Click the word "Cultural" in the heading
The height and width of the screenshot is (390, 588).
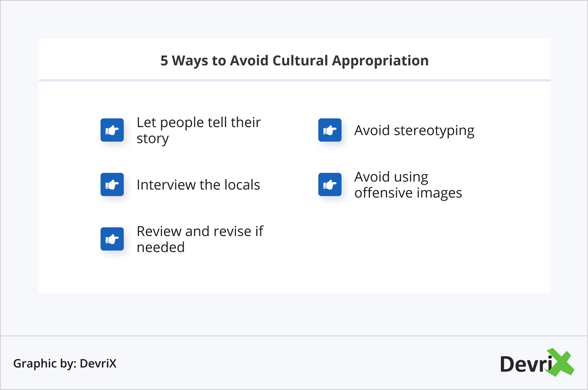pyautogui.click(x=300, y=61)
